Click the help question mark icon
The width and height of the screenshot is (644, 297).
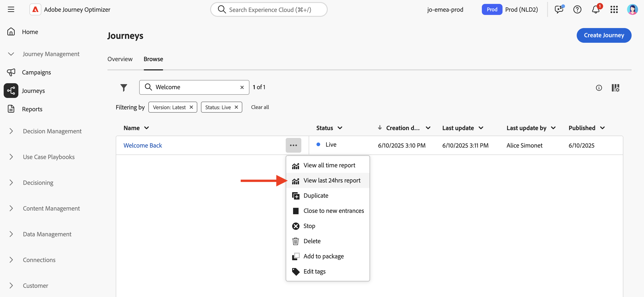pos(577,10)
